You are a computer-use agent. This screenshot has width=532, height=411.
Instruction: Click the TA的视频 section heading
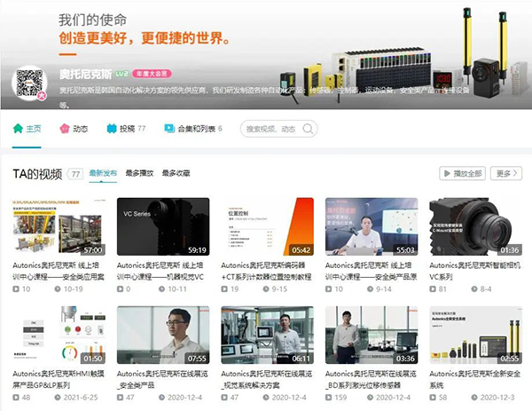coord(37,174)
